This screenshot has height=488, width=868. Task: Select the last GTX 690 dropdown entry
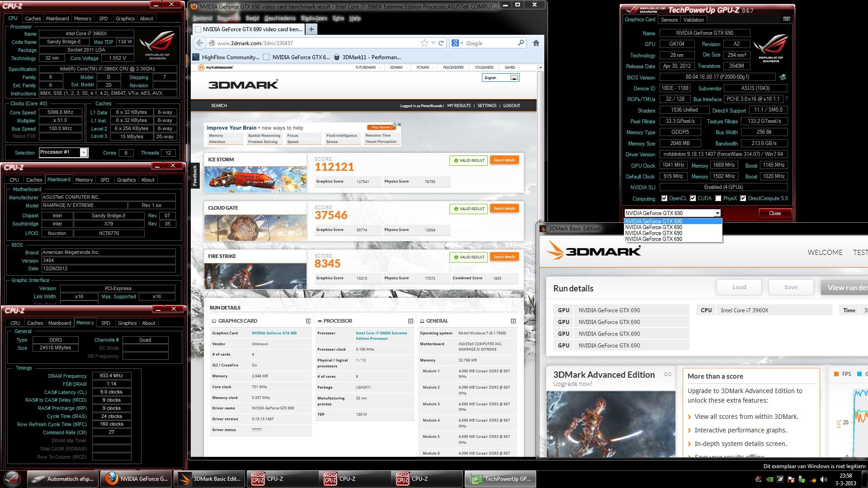[672, 239]
